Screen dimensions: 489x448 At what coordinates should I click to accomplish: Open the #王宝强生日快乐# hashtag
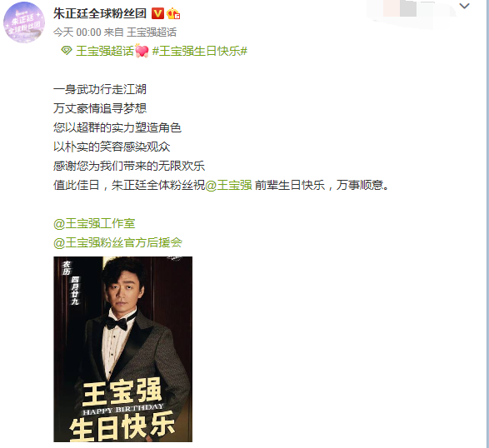click(200, 51)
